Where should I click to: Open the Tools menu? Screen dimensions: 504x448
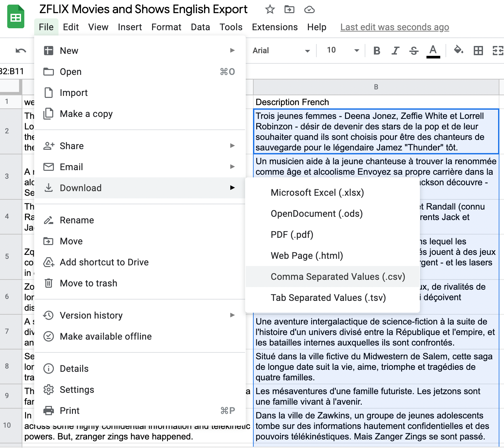pos(231,27)
